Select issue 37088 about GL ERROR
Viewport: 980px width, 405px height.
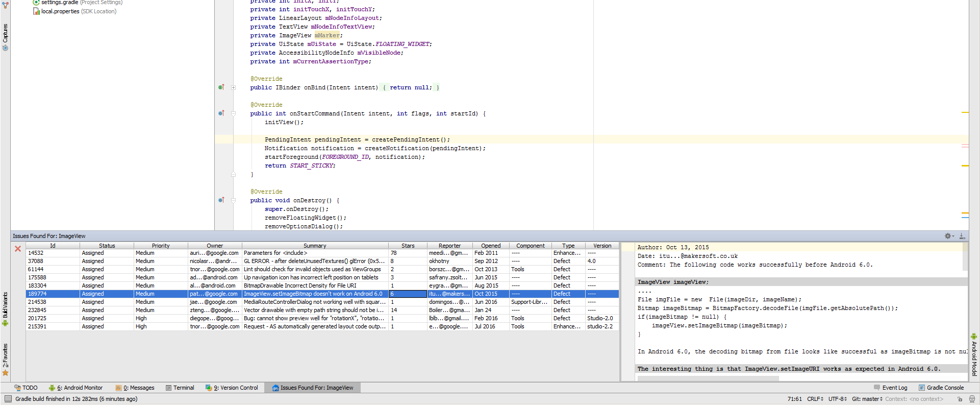pyautogui.click(x=322, y=261)
